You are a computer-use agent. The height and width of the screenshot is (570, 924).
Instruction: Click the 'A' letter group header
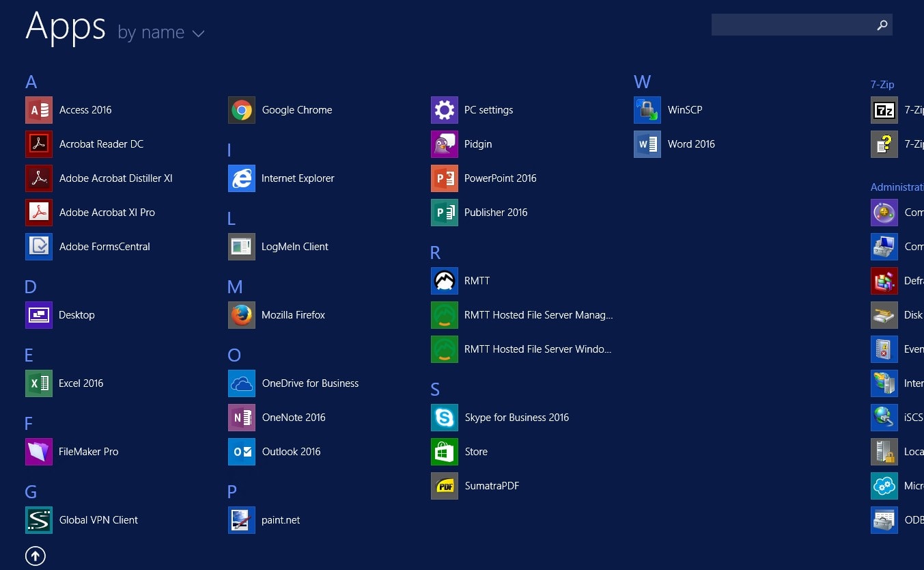click(31, 82)
